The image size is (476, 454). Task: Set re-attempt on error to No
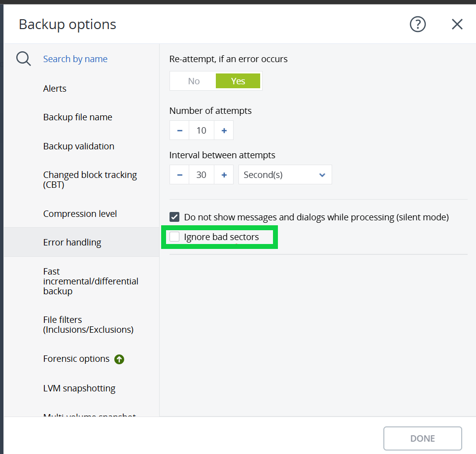194,81
